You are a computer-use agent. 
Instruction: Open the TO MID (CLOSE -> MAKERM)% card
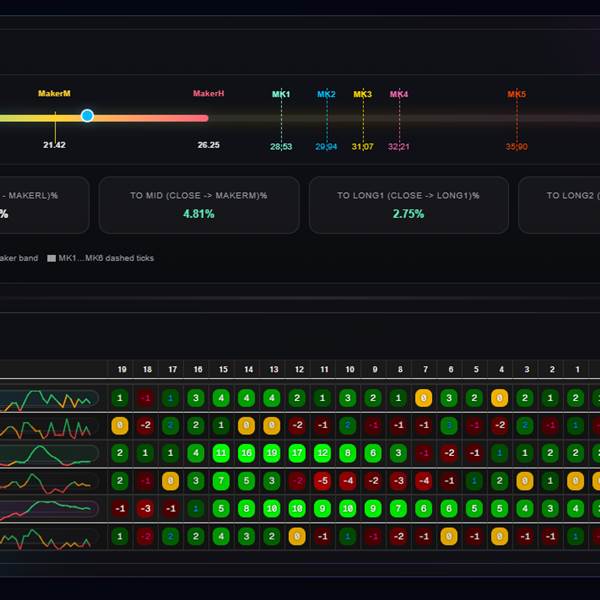pos(199,205)
